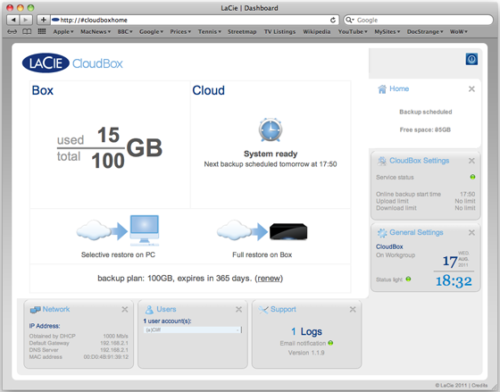Screen dimensions: 500x392
Task: Click the Selective restore on PC graphic
Action: click(118, 231)
